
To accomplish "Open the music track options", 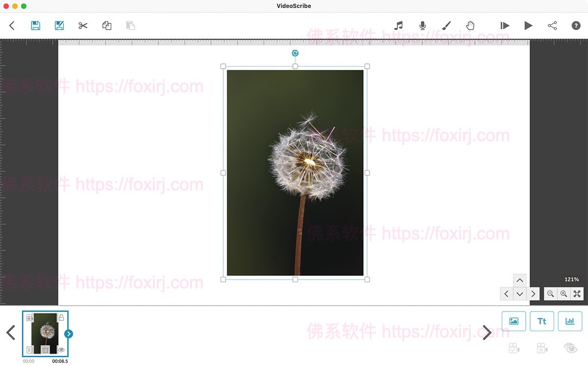I will 399,26.
